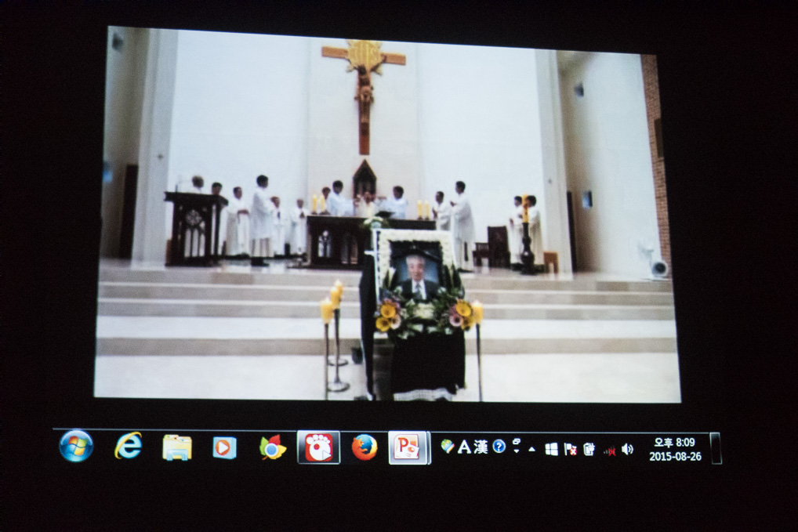Open Windows Explorer folder icon
Viewport: 798px width, 532px height.
[x=176, y=447]
